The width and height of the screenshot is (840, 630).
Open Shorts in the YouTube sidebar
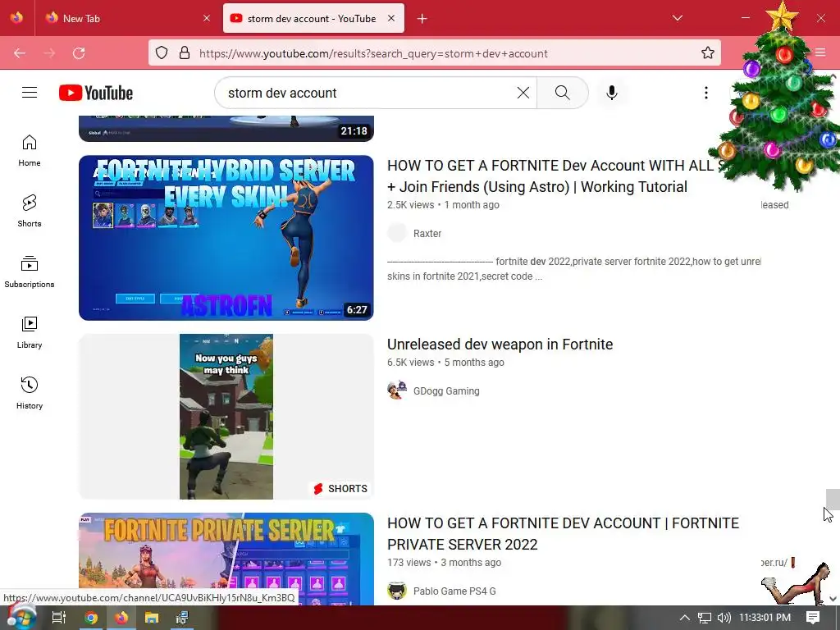[30, 211]
